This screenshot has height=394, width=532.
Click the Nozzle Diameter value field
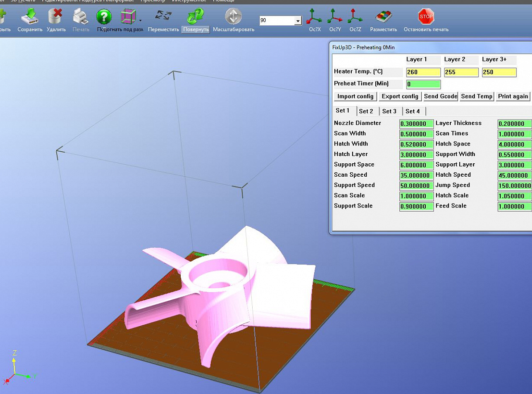[x=416, y=124]
